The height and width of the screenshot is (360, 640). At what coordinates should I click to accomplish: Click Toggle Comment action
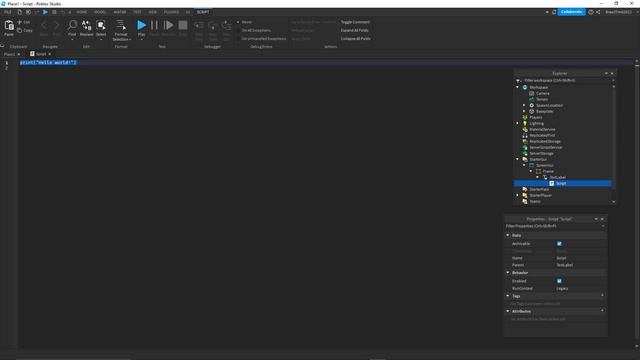pos(355,22)
